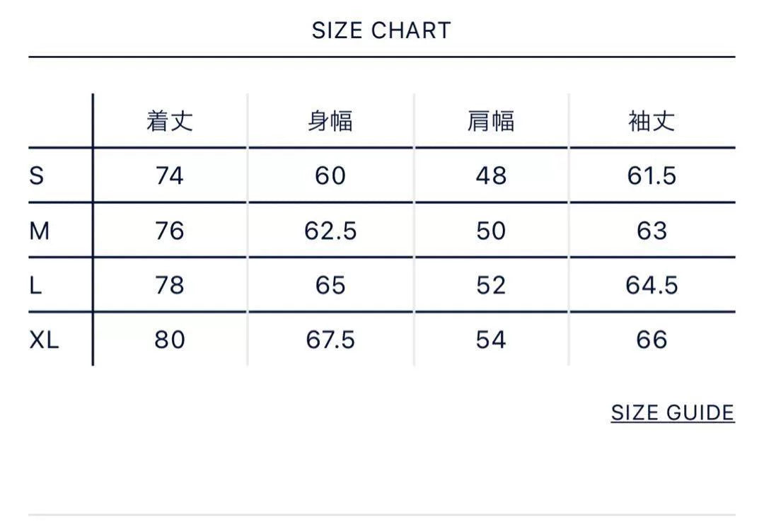Click the 76 length value for M
The width and height of the screenshot is (764, 532).
170,231
